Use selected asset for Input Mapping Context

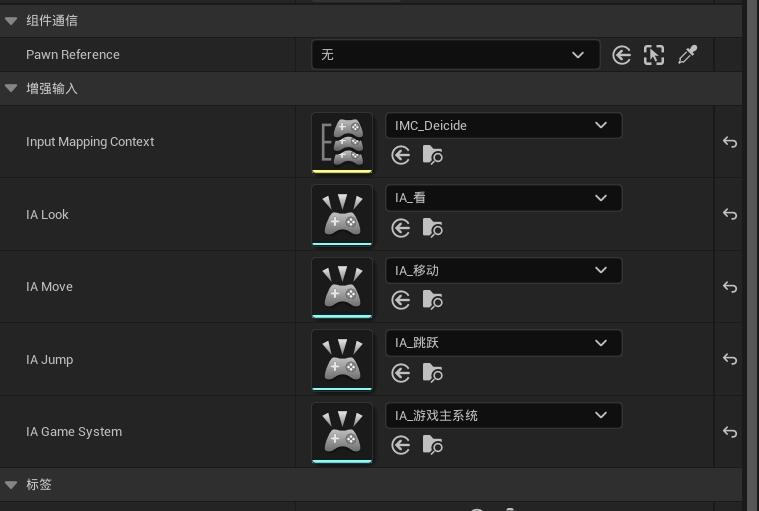401,155
